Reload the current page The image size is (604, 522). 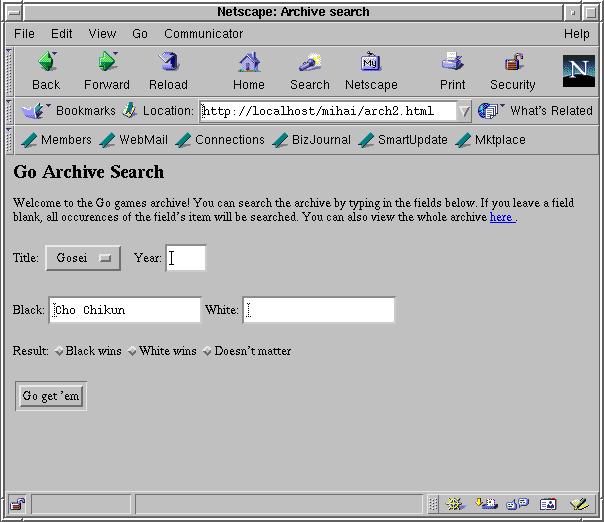pos(168,64)
